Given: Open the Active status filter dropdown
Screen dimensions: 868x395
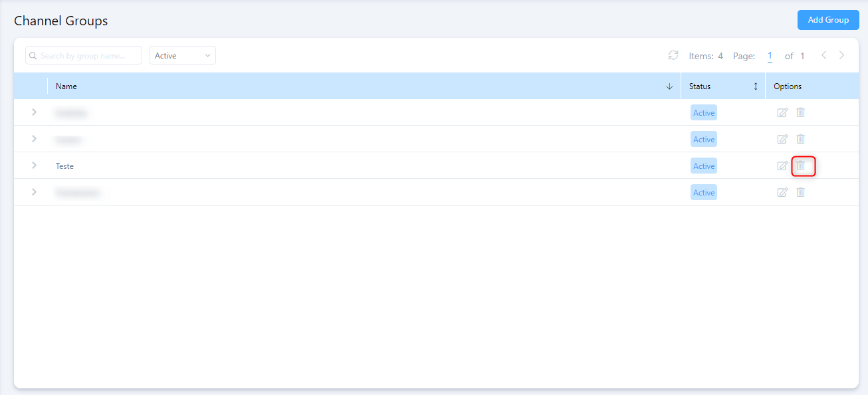Looking at the screenshot, I should point(182,55).
